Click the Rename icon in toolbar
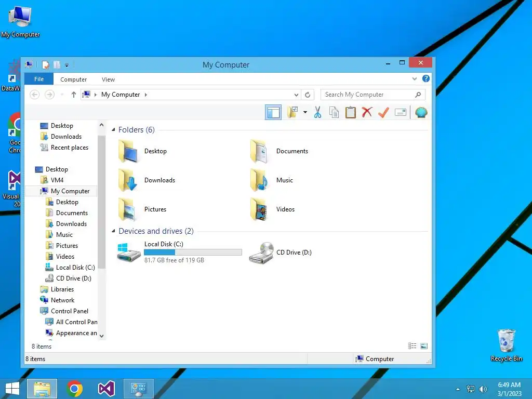 (x=401, y=112)
